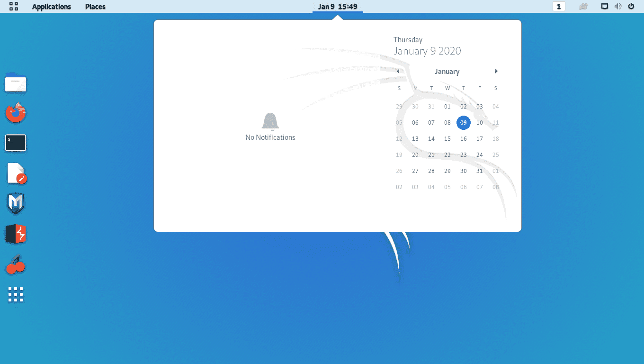Open the Places menu

click(x=95, y=6)
